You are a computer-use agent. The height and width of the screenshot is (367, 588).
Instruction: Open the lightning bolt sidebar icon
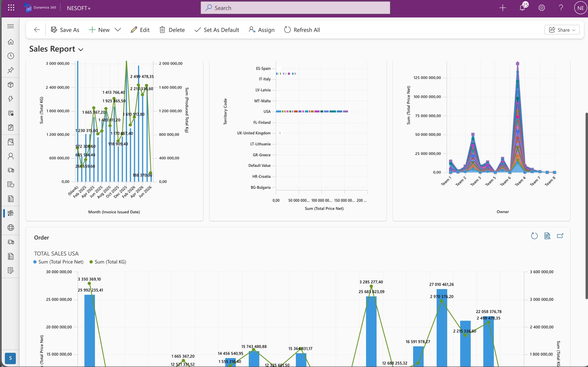pyautogui.click(x=10, y=99)
